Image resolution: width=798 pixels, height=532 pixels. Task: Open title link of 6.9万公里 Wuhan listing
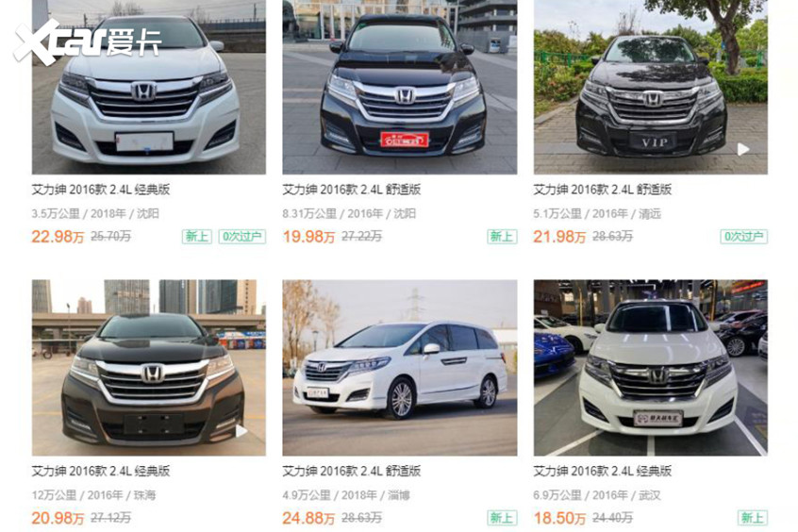pyautogui.click(x=603, y=472)
